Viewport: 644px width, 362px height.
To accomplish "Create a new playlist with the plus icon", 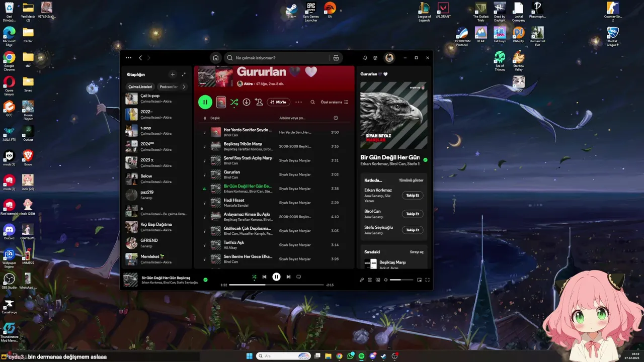I will pos(173,74).
